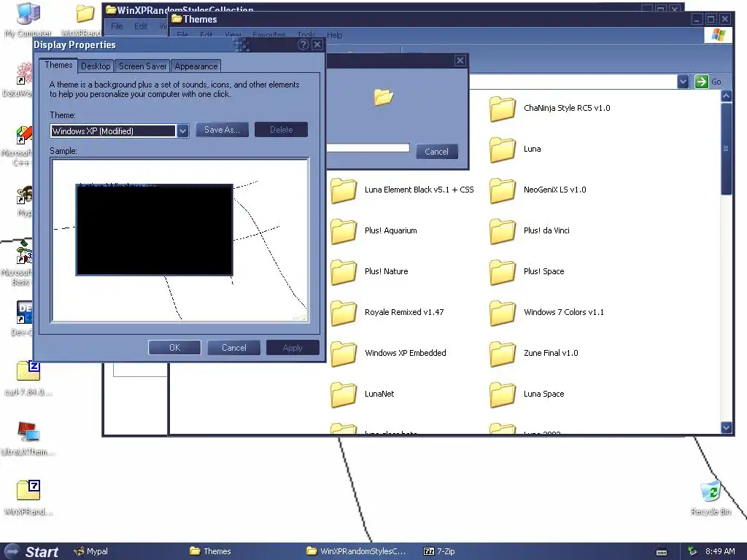Click the system tray network icon
The image size is (747, 560).
coord(692,551)
